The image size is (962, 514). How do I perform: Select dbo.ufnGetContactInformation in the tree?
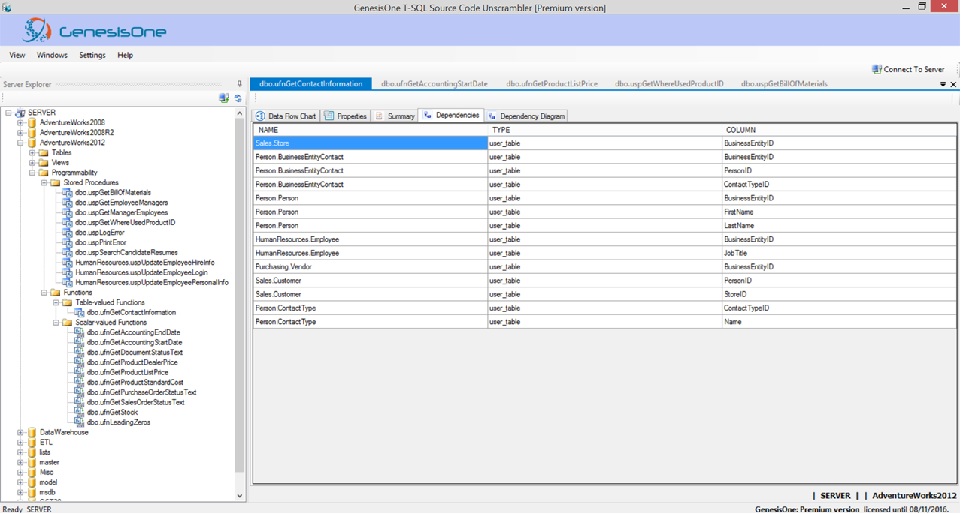(x=131, y=313)
